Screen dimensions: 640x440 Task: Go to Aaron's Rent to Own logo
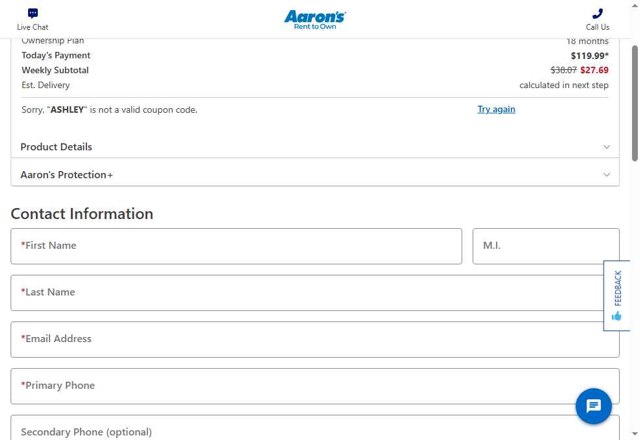315,20
